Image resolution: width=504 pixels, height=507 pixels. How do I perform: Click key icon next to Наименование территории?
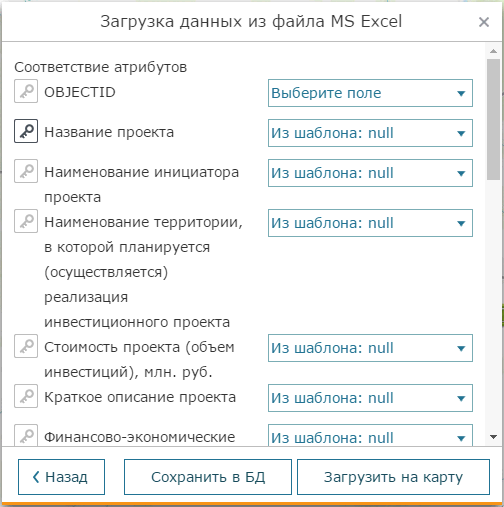(26, 221)
